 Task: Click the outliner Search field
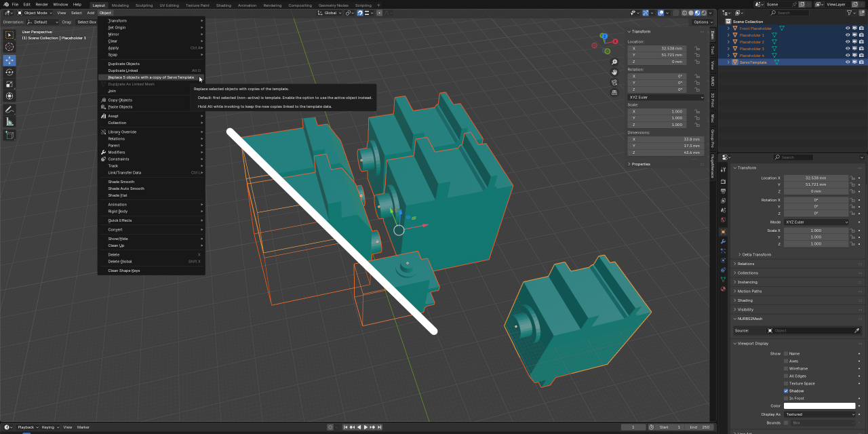(x=789, y=13)
